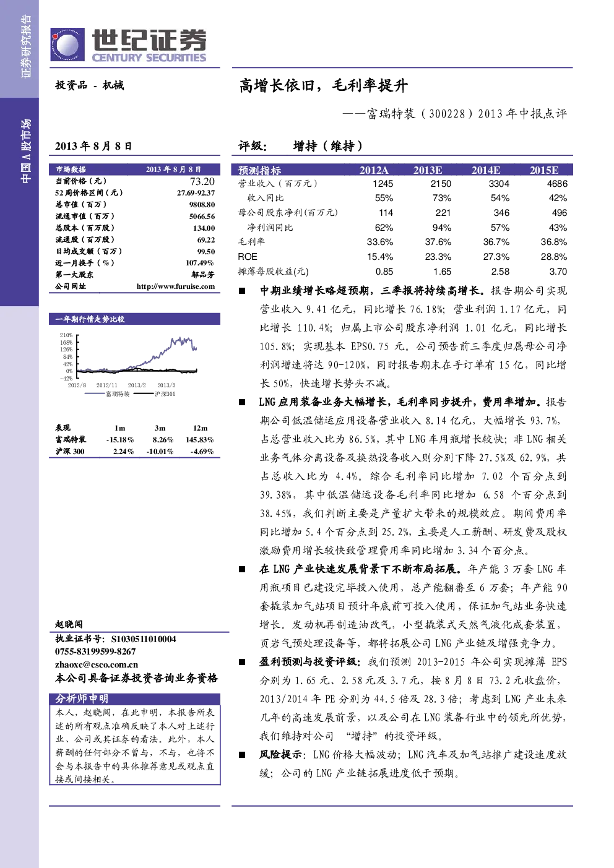Click the Century Securities logo emblem
614x868 pixels.
(x=67, y=45)
